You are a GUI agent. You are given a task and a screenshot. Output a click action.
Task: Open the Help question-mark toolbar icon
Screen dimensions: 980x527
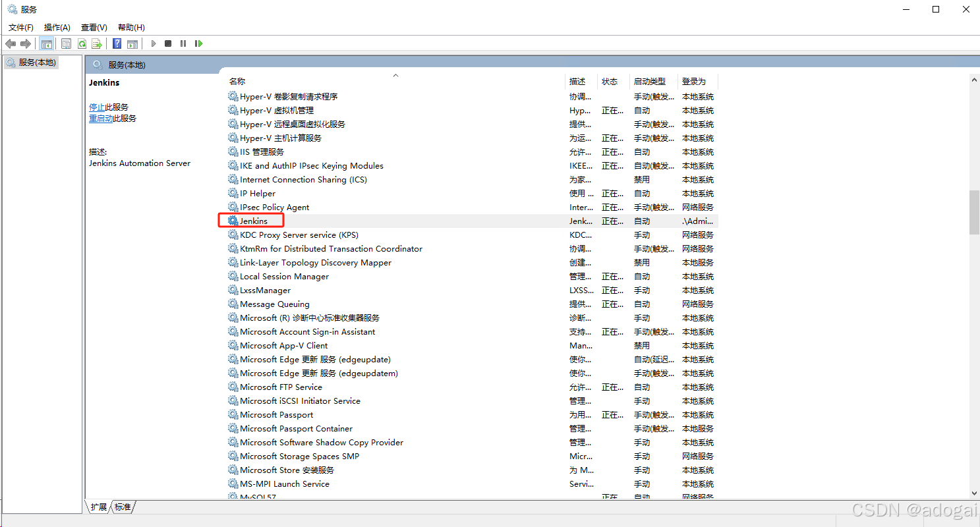tap(117, 43)
